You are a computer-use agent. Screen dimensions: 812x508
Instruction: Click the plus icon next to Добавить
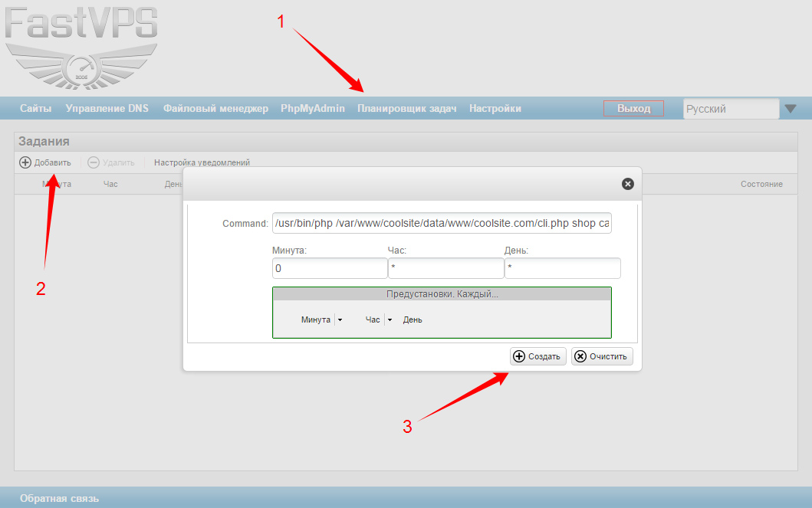(x=25, y=162)
